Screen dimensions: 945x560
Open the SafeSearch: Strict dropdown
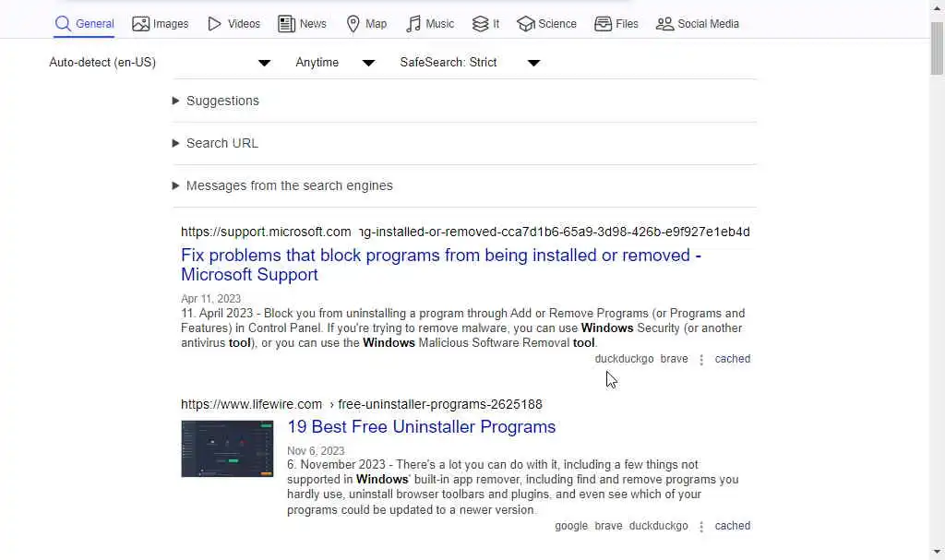point(470,62)
